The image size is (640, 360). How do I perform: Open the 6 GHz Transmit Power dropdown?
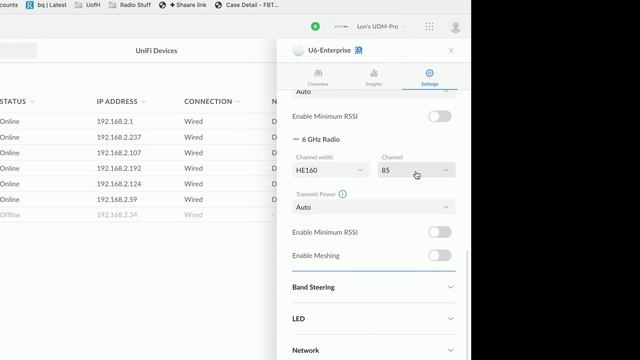(373, 207)
